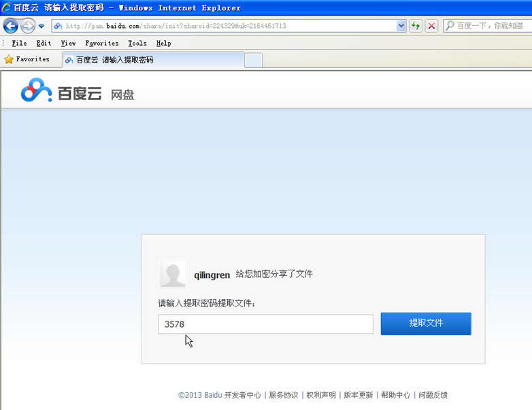Click the extraction password input field
532x410 pixels.
pos(265,324)
